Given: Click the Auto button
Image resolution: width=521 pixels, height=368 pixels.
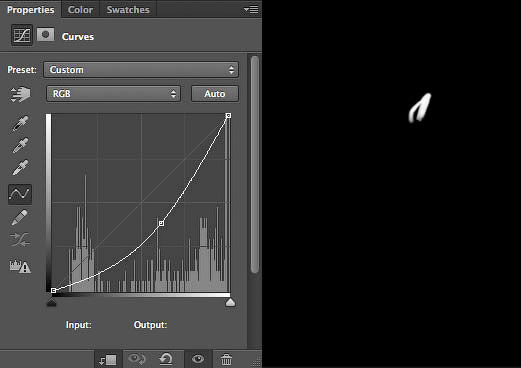Looking at the screenshot, I should pos(215,94).
